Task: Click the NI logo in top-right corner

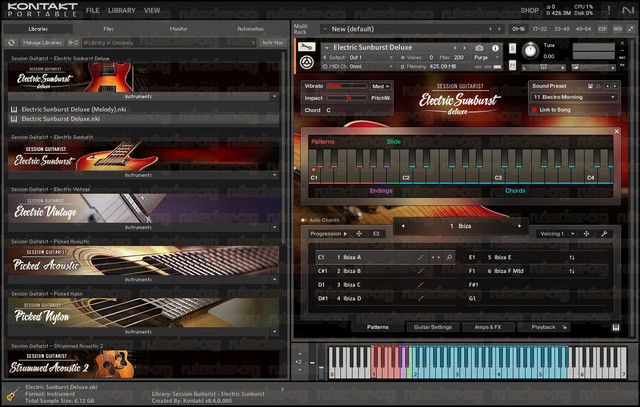Action: click(628, 11)
